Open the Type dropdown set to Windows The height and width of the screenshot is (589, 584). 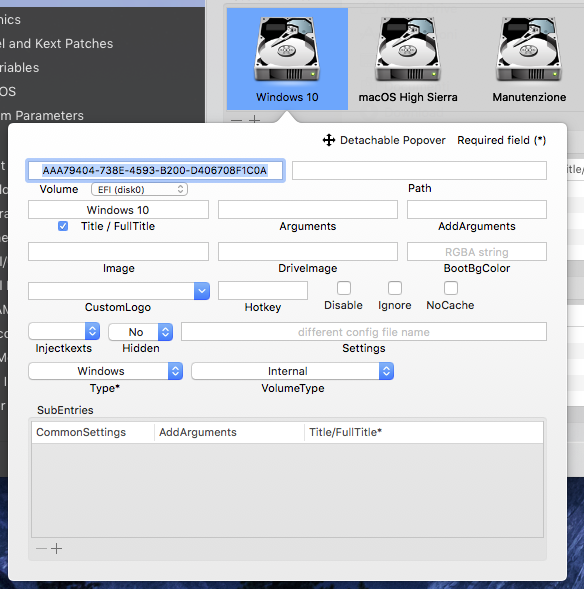coord(106,371)
